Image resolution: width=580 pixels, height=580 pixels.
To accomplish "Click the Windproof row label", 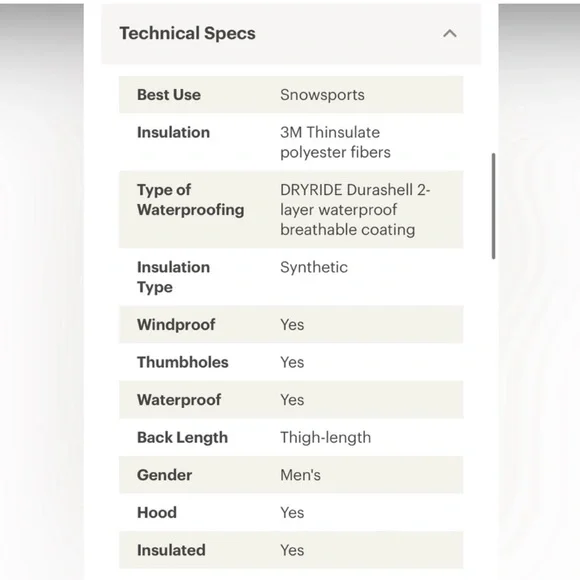I will (176, 324).
